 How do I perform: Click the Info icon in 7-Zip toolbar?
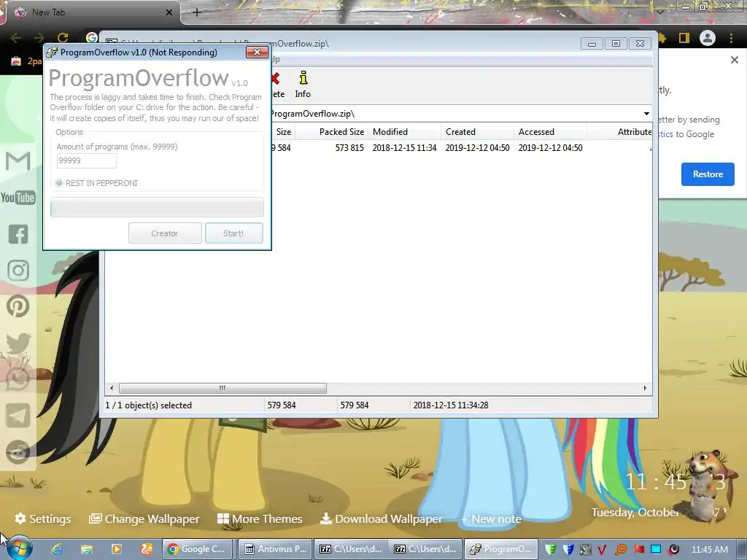click(x=303, y=78)
